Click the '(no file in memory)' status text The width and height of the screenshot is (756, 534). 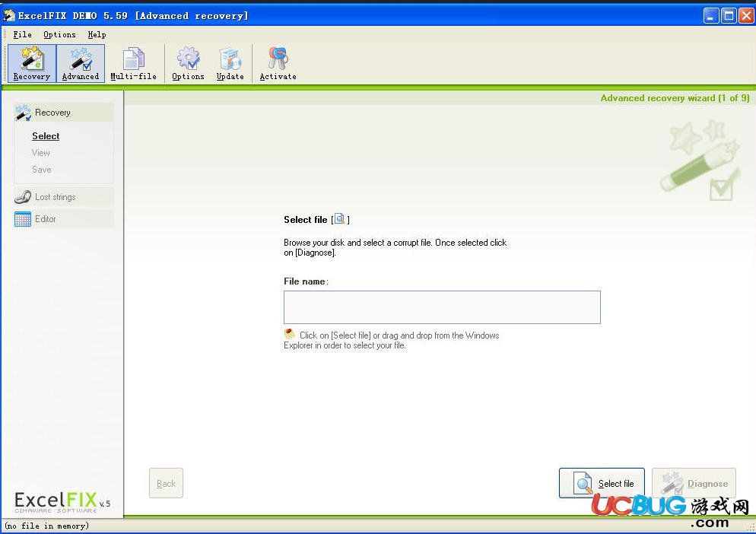tap(46, 526)
